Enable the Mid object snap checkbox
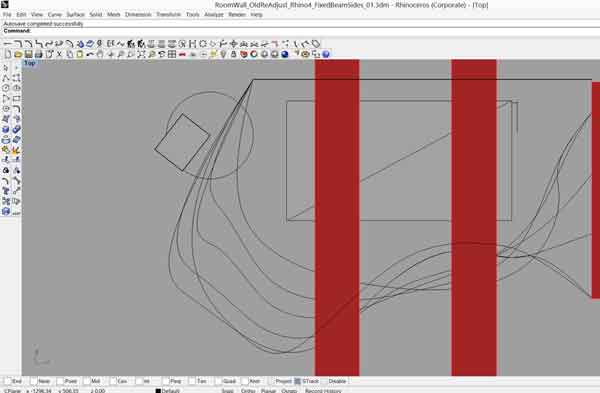Viewport: 600px width, 393px height. 87,381
